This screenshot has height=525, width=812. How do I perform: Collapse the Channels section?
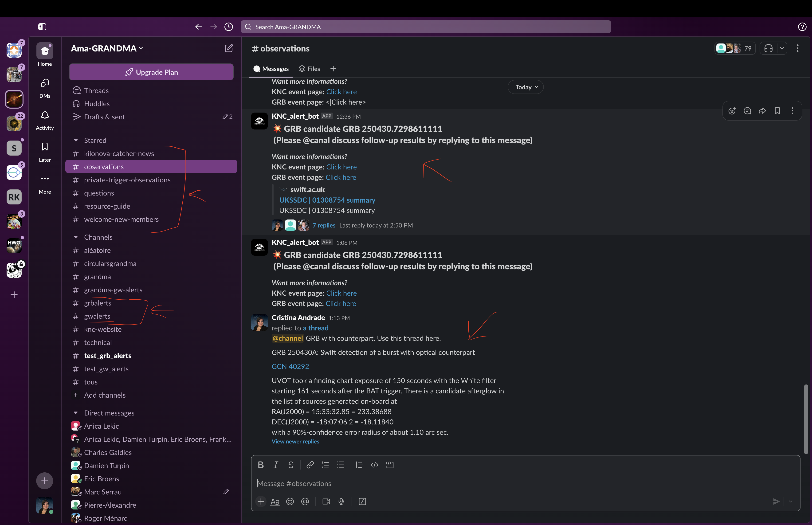pos(76,237)
